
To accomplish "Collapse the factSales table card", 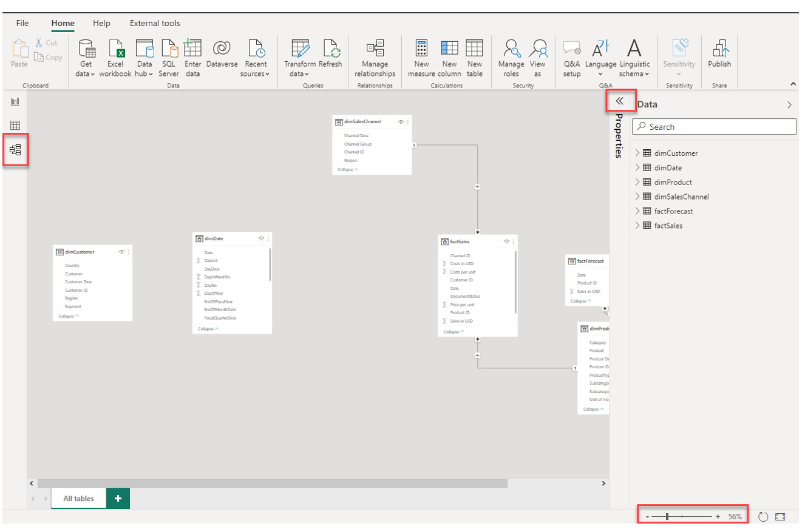I will (454, 332).
